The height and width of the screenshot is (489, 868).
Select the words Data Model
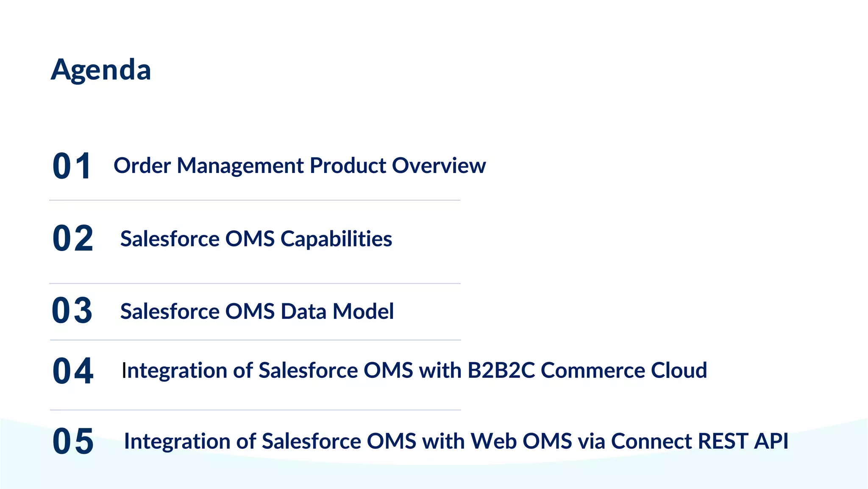[337, 311]
